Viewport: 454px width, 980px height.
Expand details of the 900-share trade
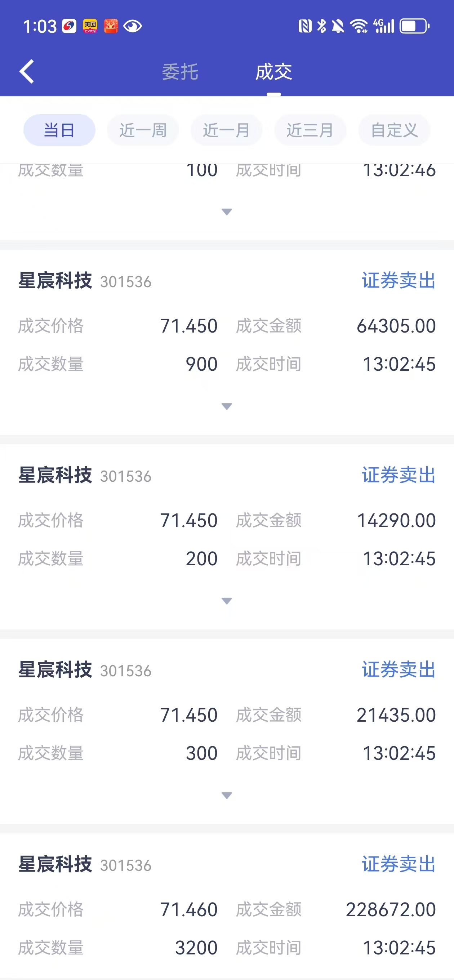[x=227, y=406]
